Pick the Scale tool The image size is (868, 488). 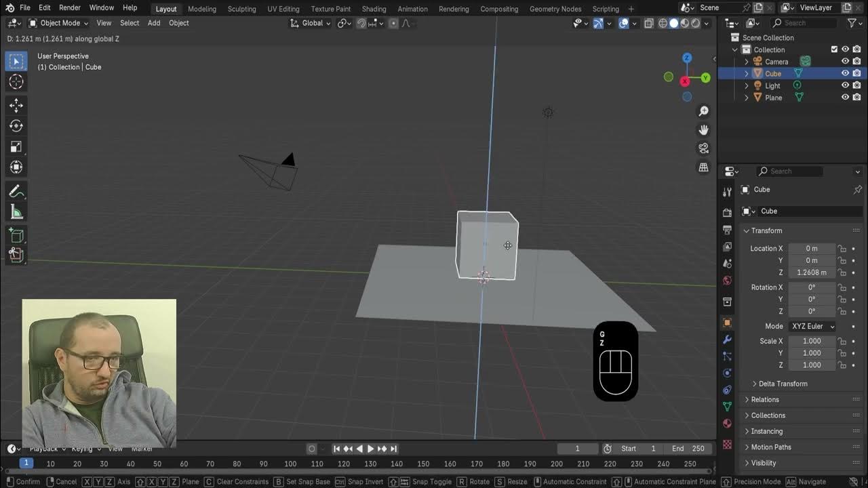(16, 146)
